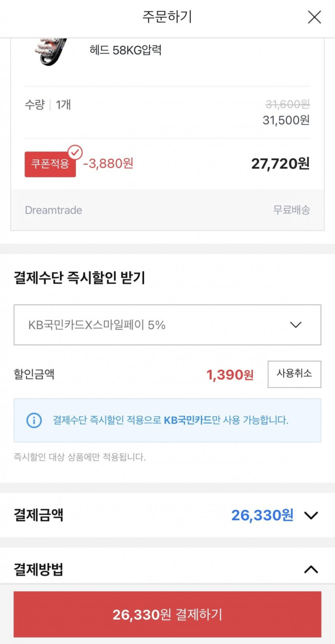This screenshot has width=335, height=644.
Task: Tap the 결제금액 section label
Action: click(39, 515)
